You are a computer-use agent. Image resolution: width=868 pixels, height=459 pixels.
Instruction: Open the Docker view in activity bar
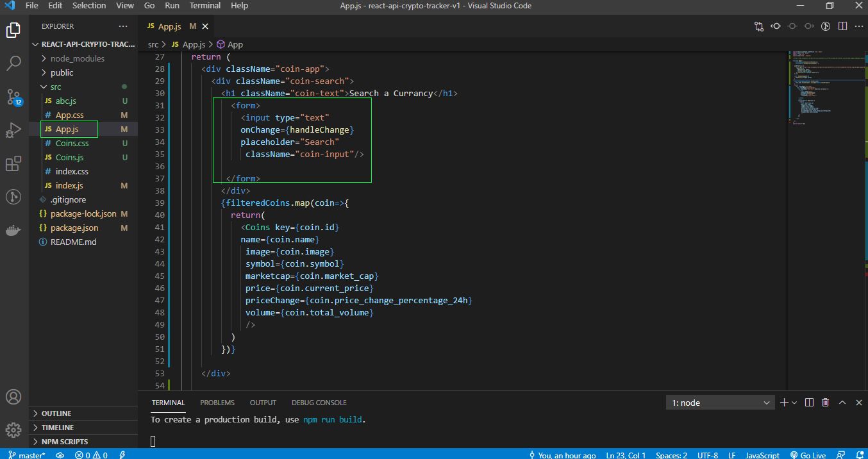[x=13, y=230]
